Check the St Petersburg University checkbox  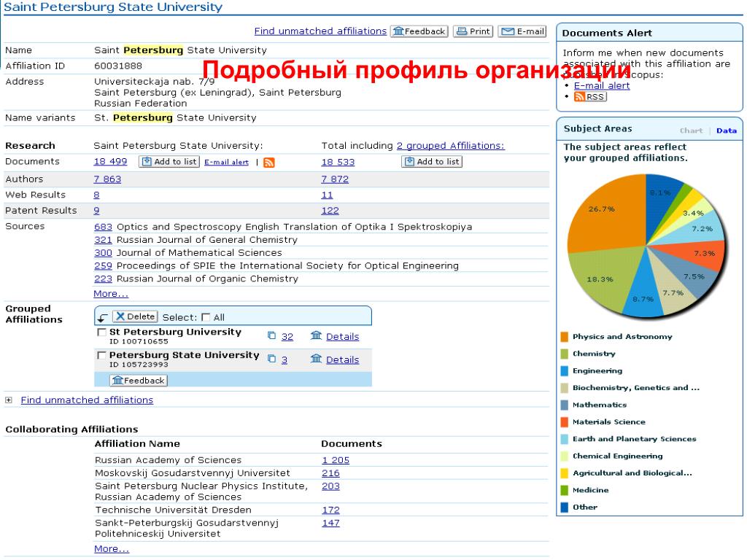[x=101, y=332]
